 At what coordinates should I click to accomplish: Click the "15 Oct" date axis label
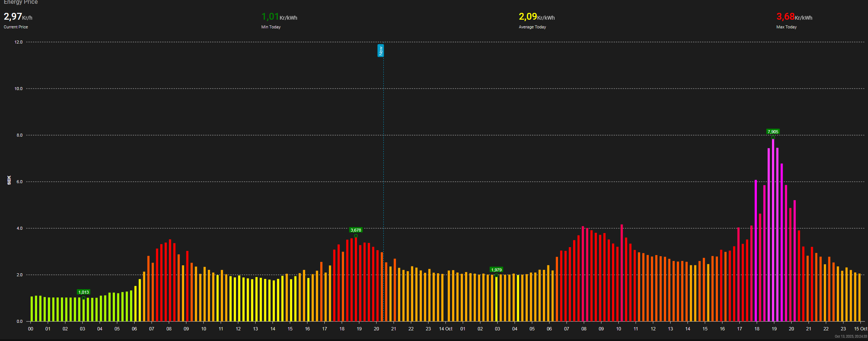(860, 329)
